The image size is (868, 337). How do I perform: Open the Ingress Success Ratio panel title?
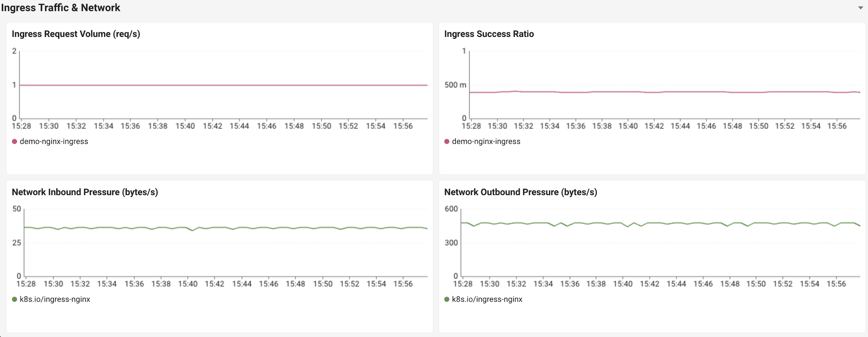489,34
